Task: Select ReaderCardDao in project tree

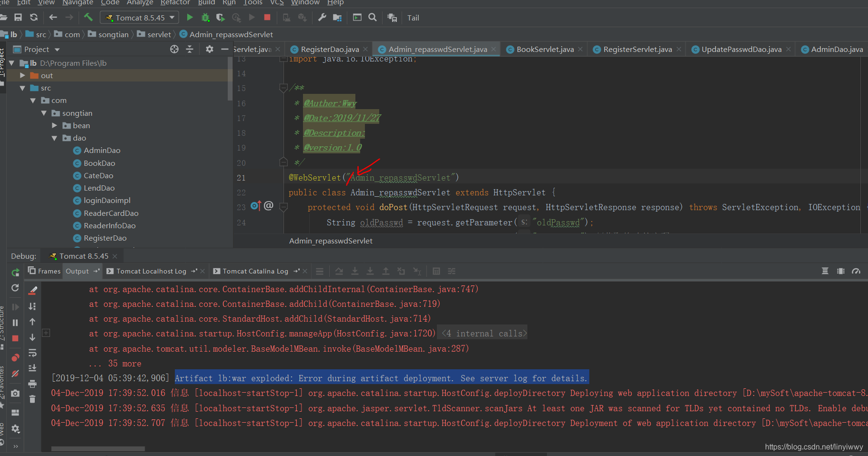Action: [x=111, y=213]
